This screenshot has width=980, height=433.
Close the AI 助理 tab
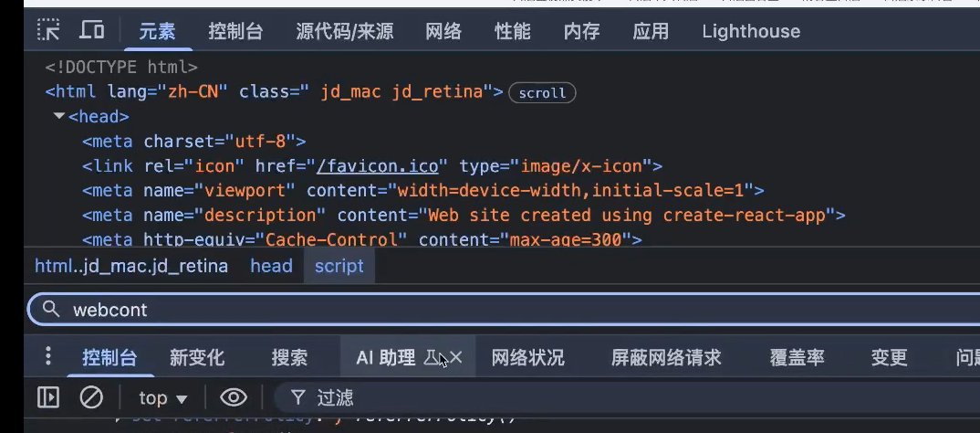[x=456, y=358]
